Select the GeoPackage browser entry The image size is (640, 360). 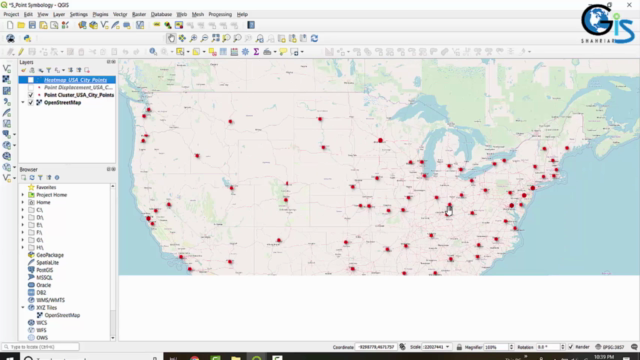pos(50,255)
